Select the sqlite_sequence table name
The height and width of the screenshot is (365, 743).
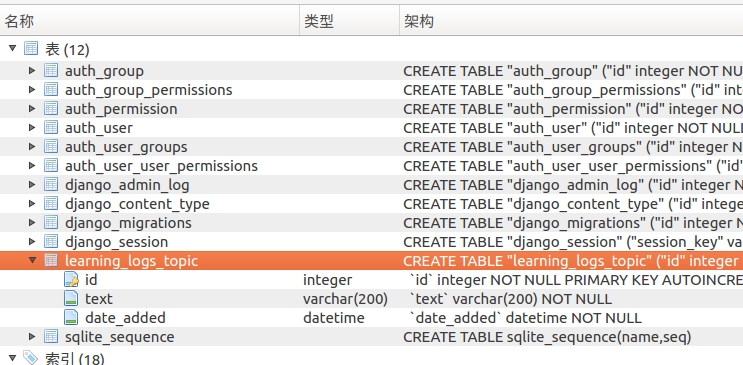120,337
